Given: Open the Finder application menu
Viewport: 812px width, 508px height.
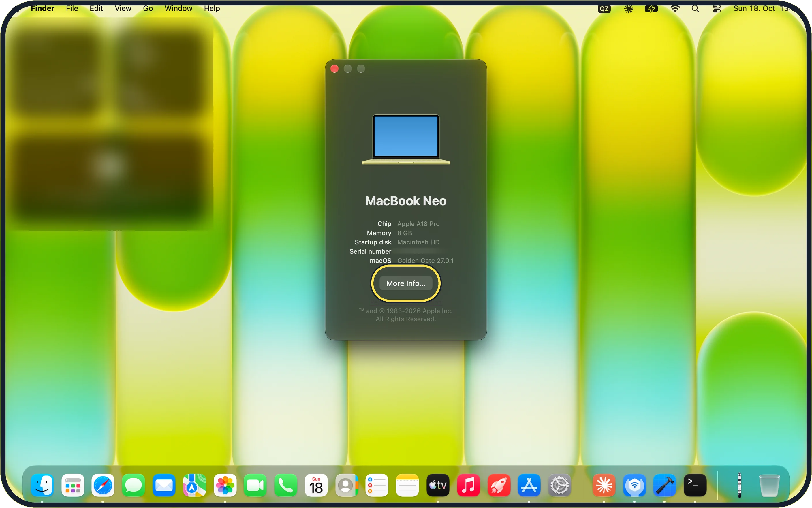Looking at the screenshot, I should click(x=42, y=8).
